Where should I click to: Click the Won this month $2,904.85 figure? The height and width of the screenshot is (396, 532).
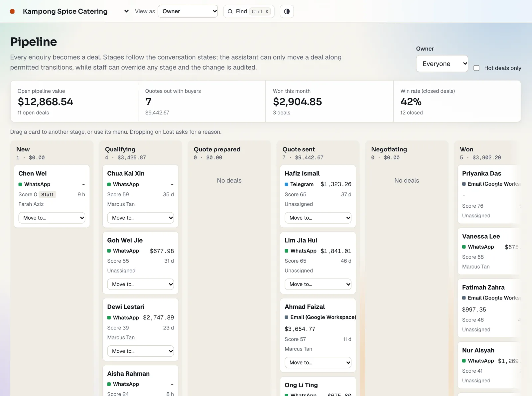click(297, 101)
